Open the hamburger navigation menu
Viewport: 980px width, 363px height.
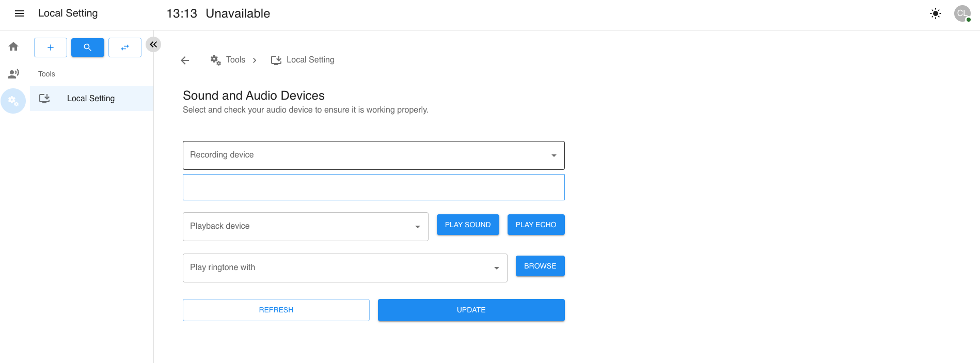(20, 13)
